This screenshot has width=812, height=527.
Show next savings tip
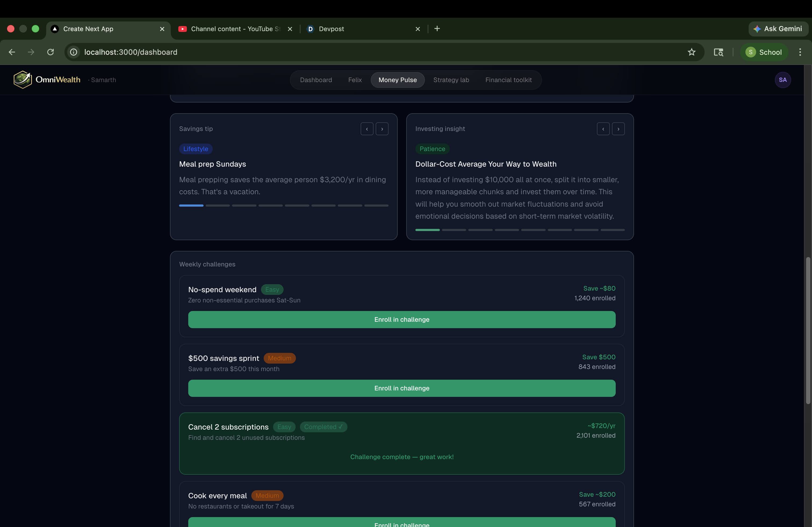point(382,129)
